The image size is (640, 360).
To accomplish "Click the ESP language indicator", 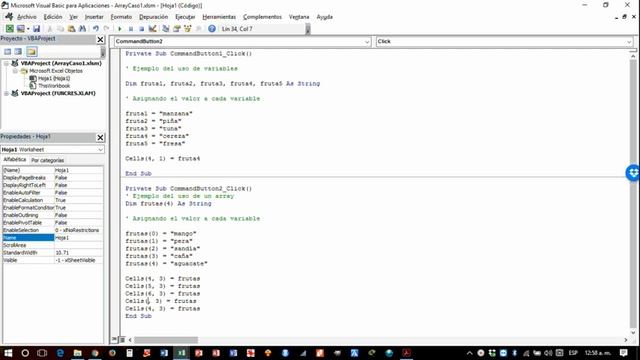I will pos(573,353).
